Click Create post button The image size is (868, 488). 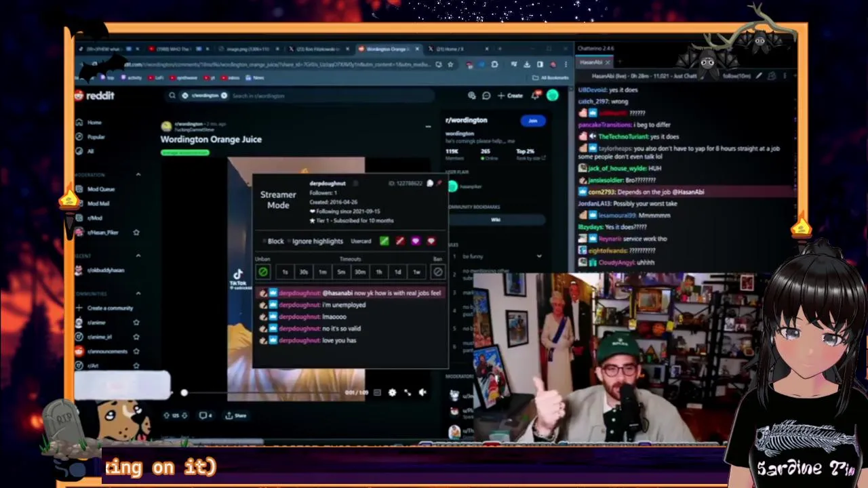point(510,96)
